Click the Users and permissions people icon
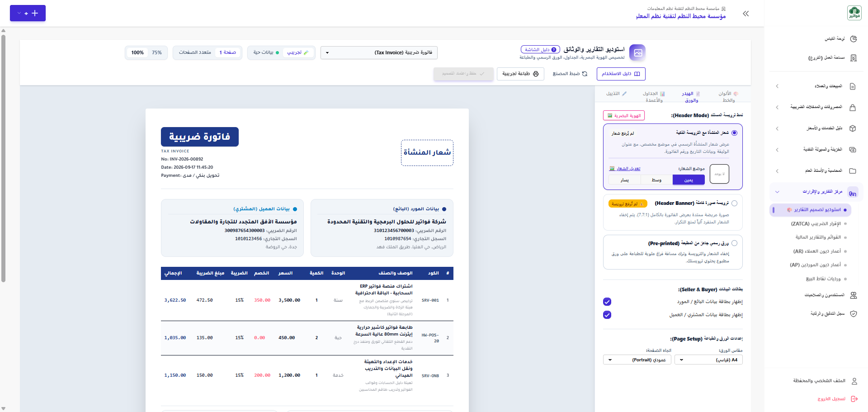The width and height of the screenshot is (868, 412). click(x=854, y=295)
